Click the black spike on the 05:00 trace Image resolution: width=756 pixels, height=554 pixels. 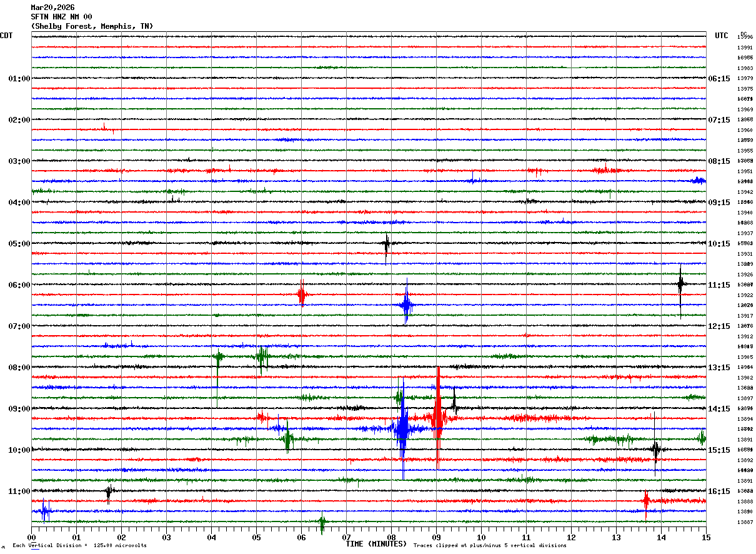[387, 246]
